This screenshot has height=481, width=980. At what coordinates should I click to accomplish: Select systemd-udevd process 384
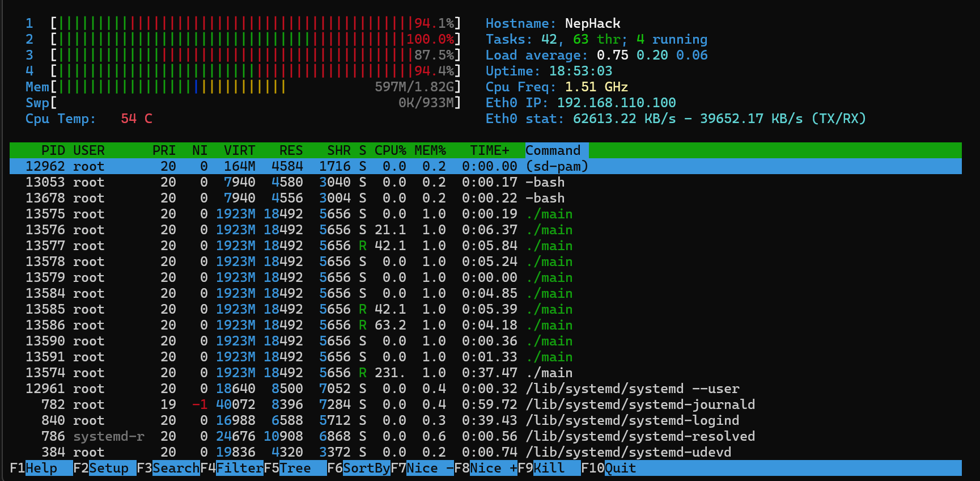pyautogui.click(x=486, y=452)
